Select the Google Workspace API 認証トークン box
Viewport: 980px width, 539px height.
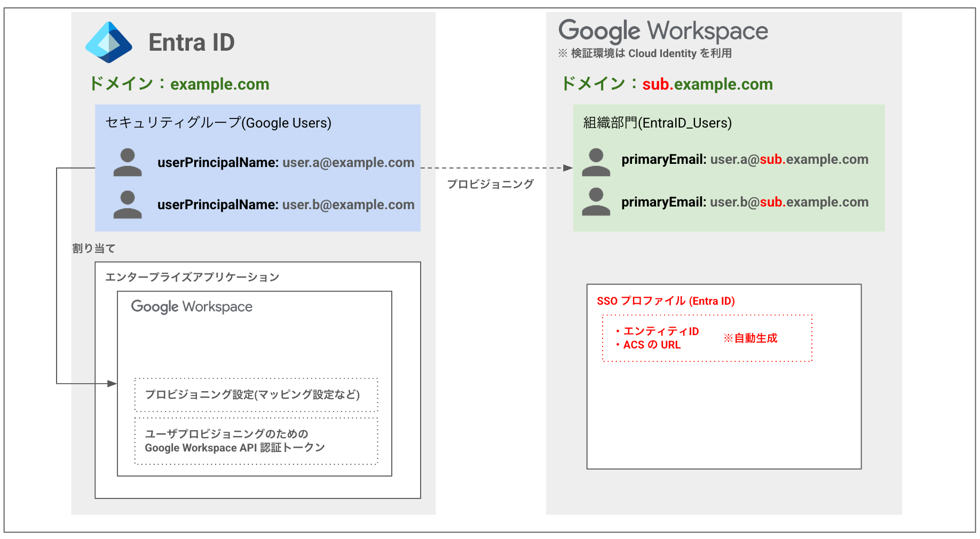pyautogui.click(x=256, y=441)
